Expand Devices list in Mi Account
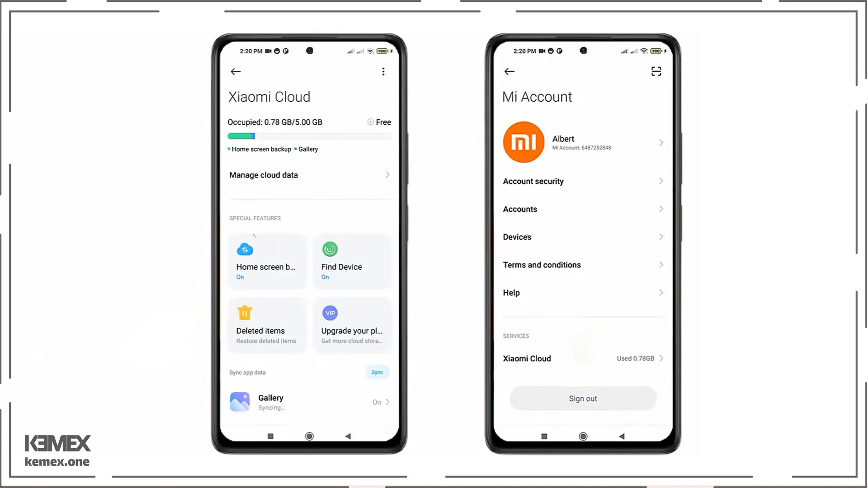Screen dimensions: 868x488 [583, 237]
